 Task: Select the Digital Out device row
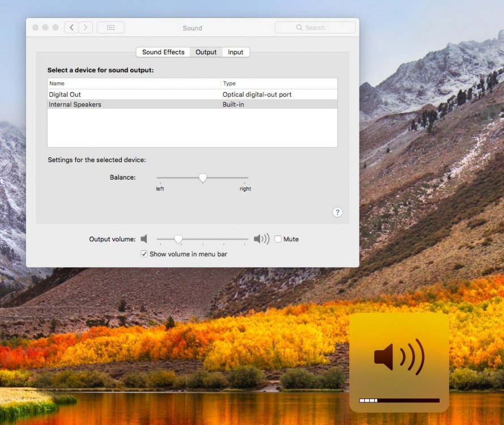pos(192,95)
